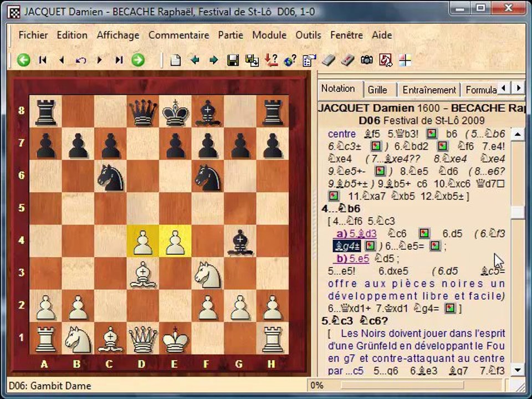Save the game with floppy disk icon
Image resolution: width=532 pixels, height=399 pixels.
click(x=233, y=60)
